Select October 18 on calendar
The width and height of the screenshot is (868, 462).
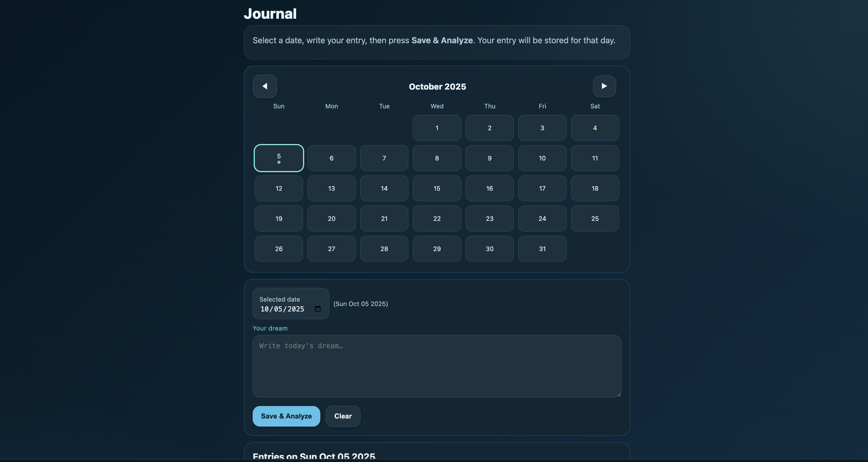point(595,188)
